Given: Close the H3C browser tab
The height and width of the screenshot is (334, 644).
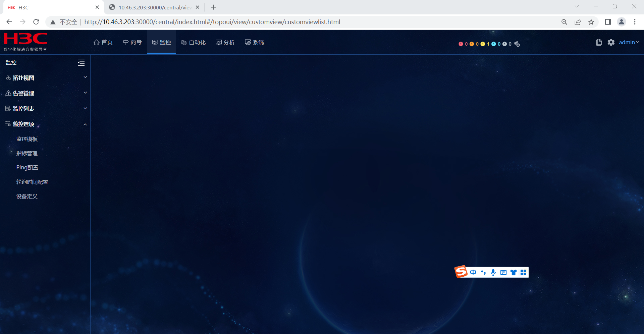Looking at the screenshot, I should [x=97, y=7].
